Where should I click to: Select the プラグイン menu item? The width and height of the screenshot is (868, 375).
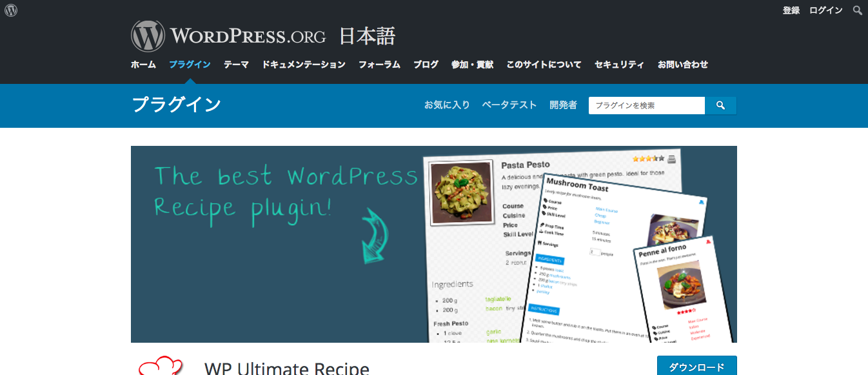click(190, 65)
